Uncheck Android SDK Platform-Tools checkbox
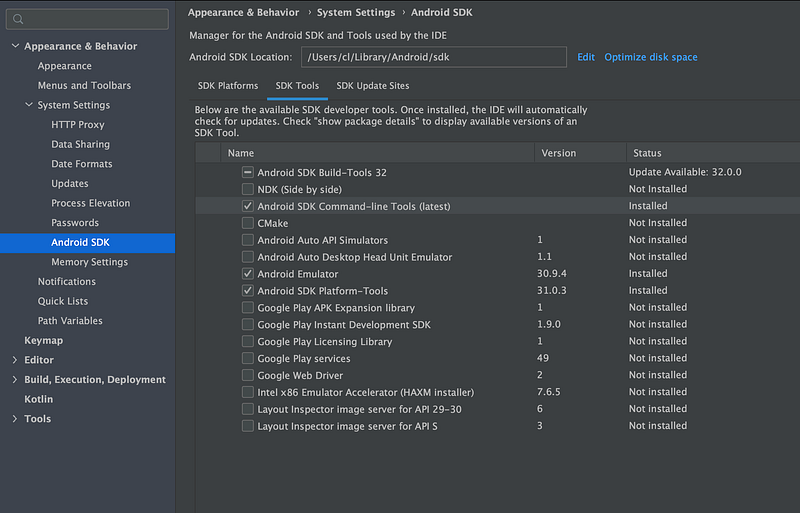This screenshot has height=513, width=800. [x=247, y=291]
